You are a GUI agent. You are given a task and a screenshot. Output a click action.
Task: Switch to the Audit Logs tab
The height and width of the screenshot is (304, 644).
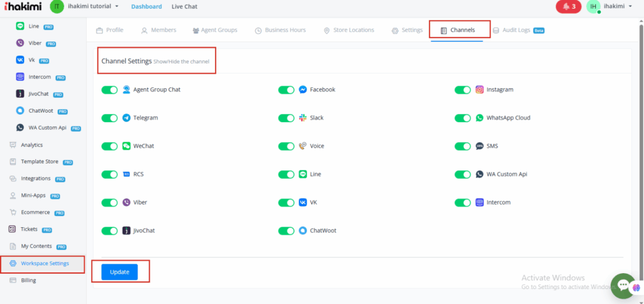click(518, 30)
